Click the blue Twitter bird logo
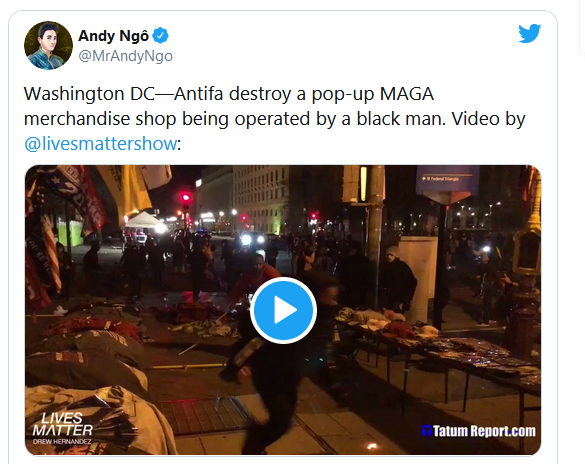Viewport: 585px width, 464px height. (529, 34)
